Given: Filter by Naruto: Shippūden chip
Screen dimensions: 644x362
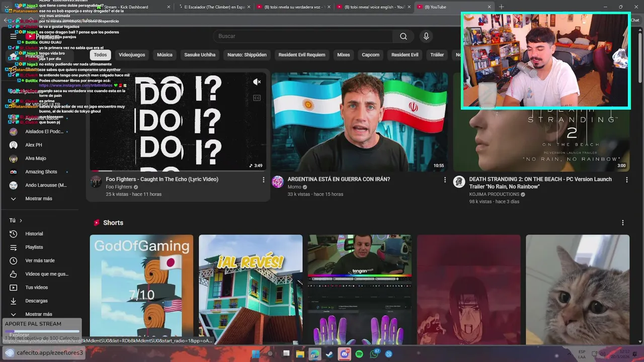Looking at the screenshot, I should tap(247, 55).
